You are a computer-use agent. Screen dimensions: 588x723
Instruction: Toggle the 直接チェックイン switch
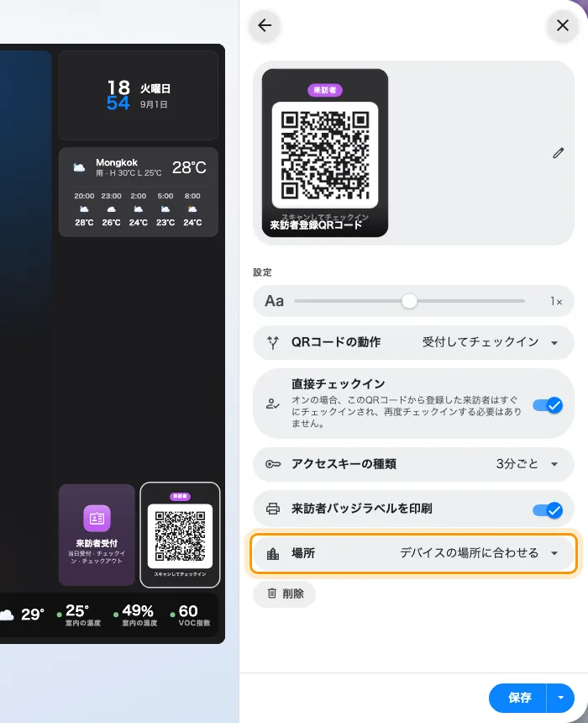point(548,405)
